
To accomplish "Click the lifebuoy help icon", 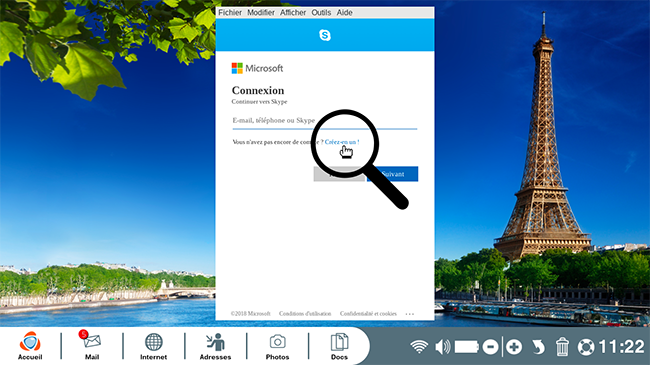I will [x=586, y=347].
